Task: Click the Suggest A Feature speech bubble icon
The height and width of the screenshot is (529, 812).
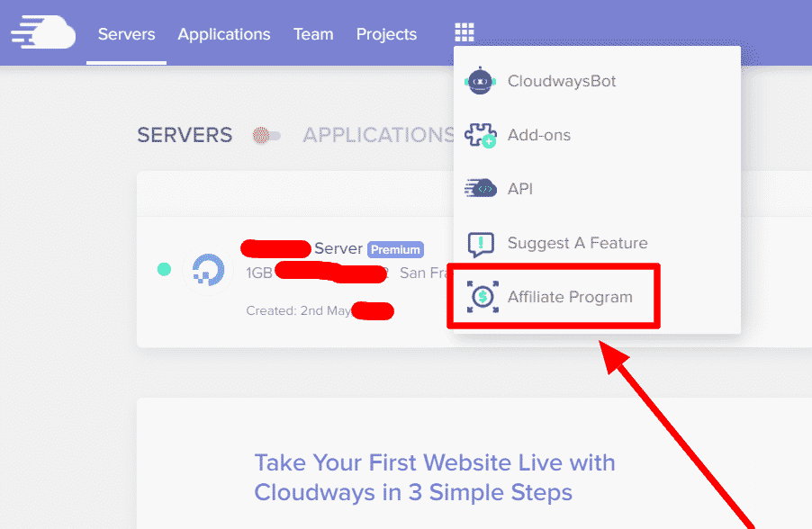Action: [x=481, y=244]
